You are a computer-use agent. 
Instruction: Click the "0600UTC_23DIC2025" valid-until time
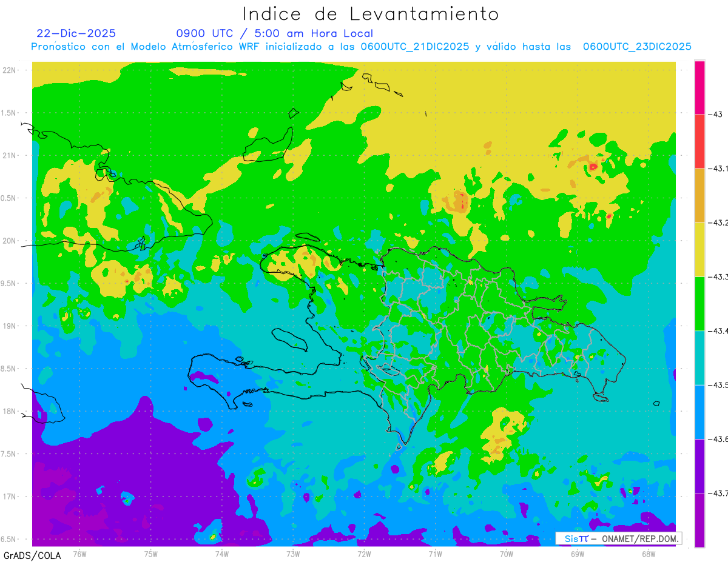[637, 47]
